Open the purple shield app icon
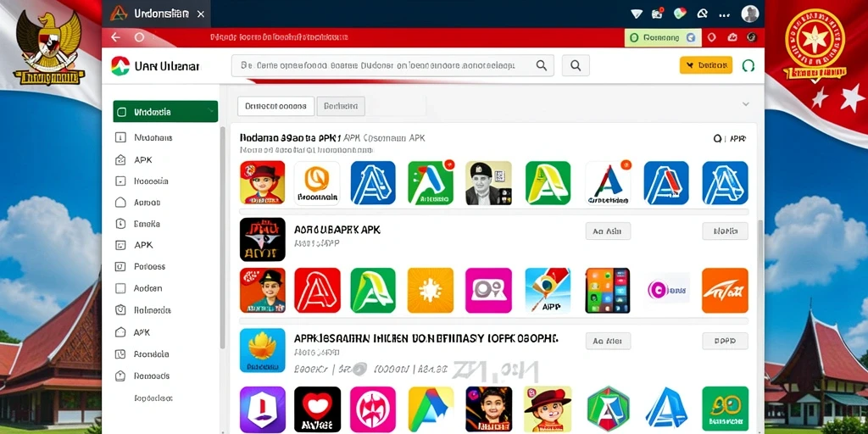The width and height of the screenshot is (868, 434). tap(263, 409)
